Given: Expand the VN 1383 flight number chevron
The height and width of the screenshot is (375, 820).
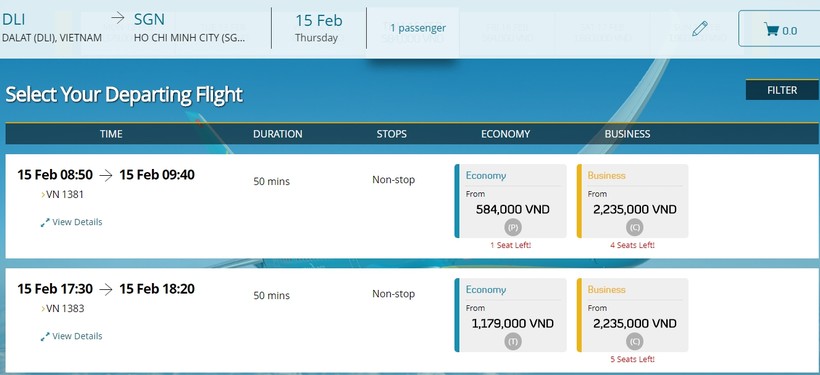Looking at the screenshot, I should (43, 309).
